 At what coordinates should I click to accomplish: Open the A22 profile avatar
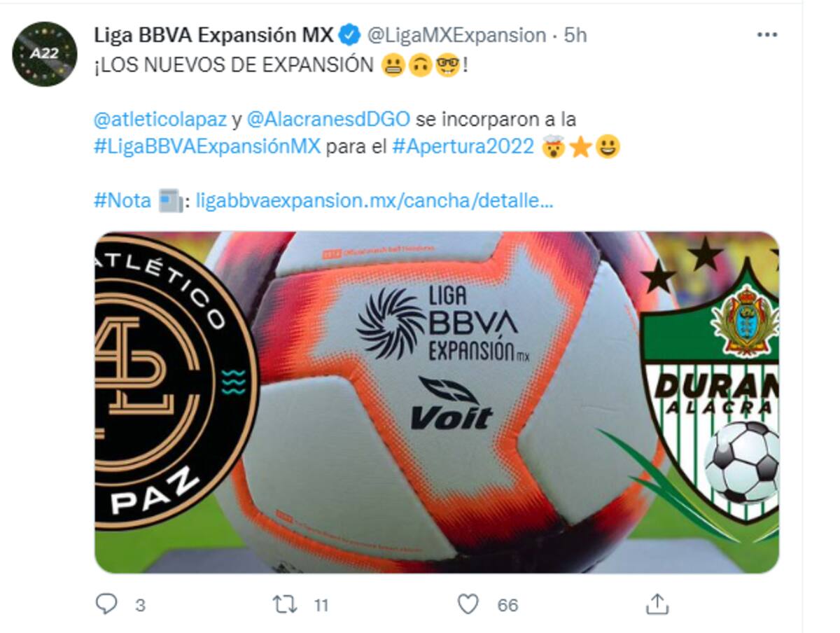(45, 54)
